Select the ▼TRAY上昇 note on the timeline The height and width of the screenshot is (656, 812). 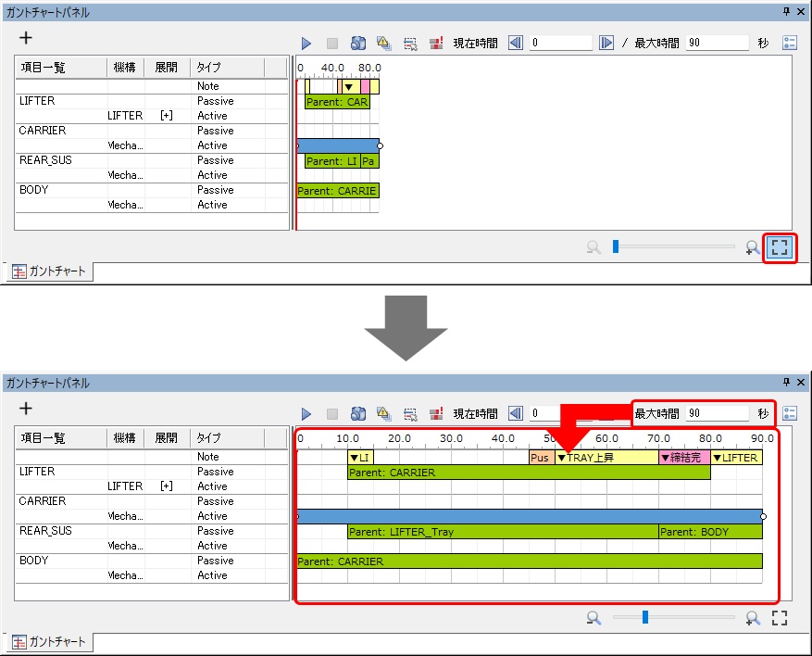point(606,458)
